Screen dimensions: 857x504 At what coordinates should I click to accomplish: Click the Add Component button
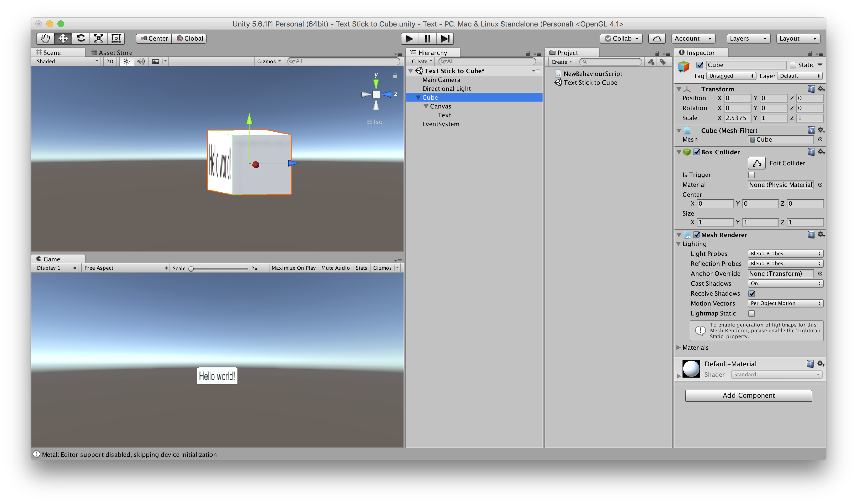click(748, 395)
